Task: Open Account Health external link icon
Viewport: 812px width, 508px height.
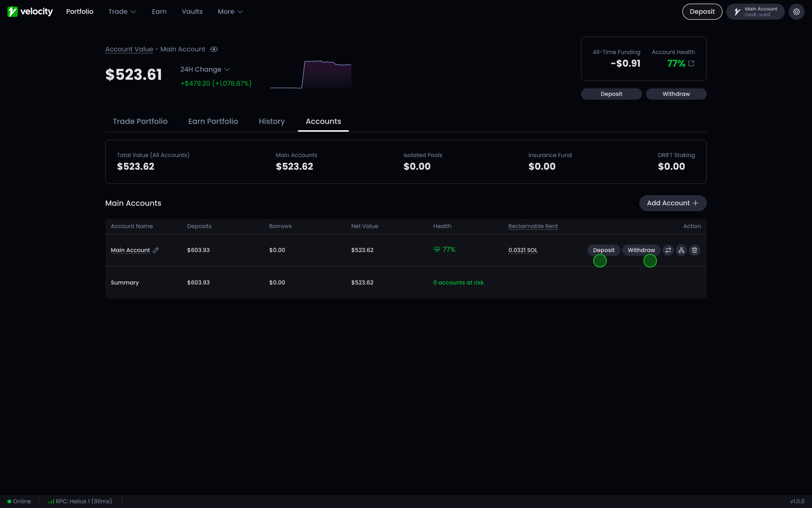Action: 691,64
